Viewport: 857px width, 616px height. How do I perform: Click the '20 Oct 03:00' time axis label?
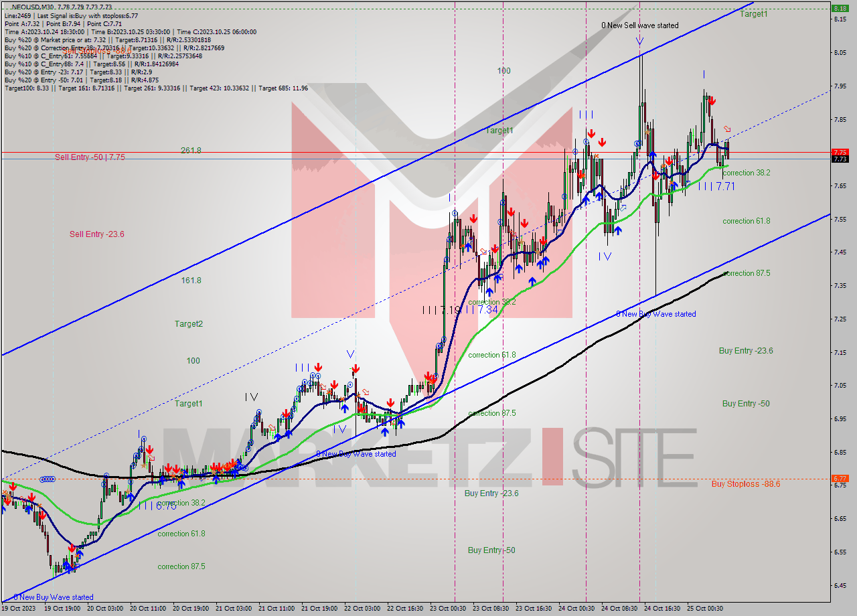click(106, 609)
